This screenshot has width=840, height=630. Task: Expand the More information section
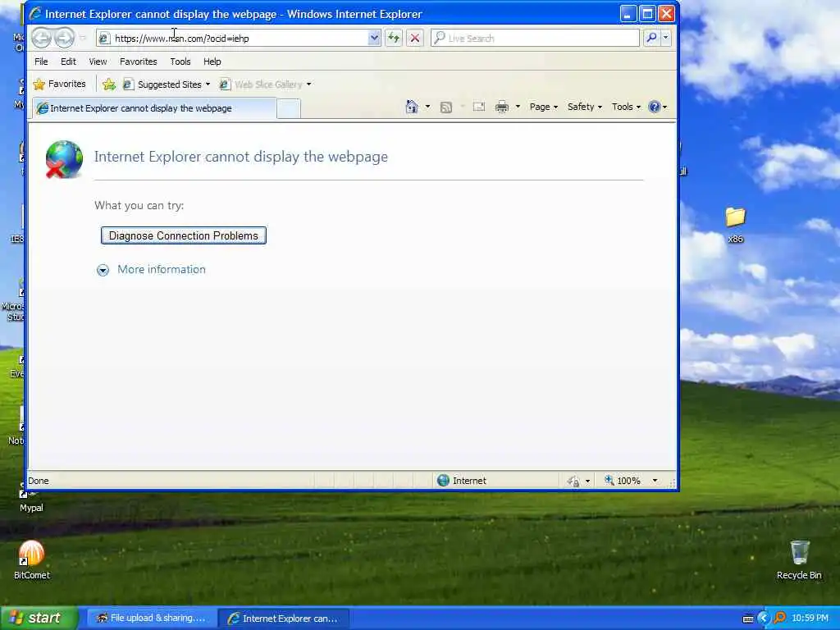151,269
